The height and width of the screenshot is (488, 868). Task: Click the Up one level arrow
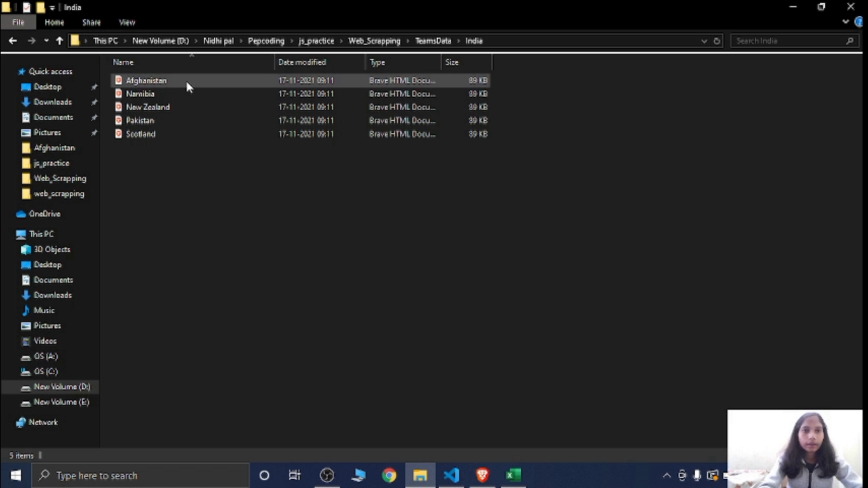(x=60, y=41)
